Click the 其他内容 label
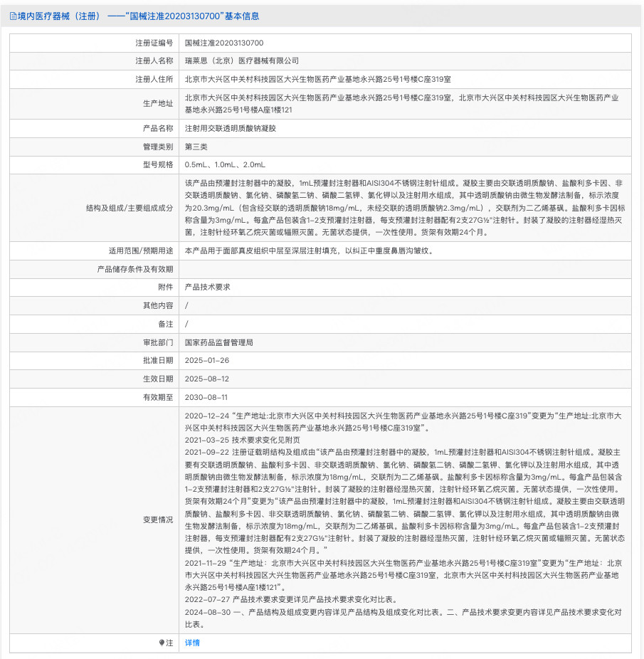This screenshot has width=644, height=659. [x=158, y=305]
